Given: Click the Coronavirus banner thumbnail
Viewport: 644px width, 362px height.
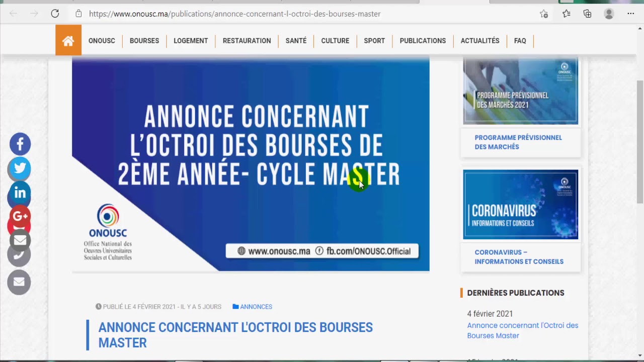Looking at the screenshot, I should click(x=520, y=204).
